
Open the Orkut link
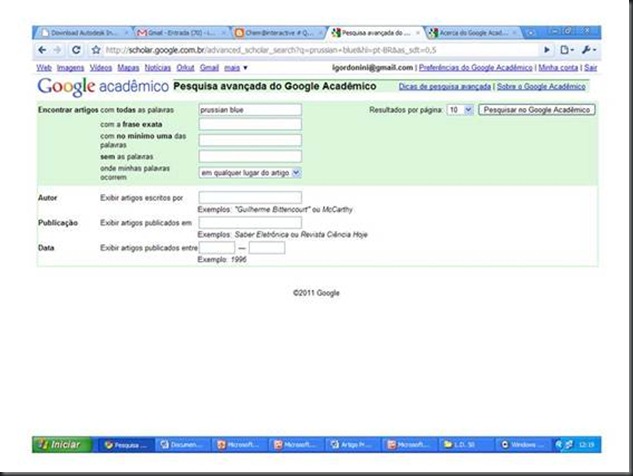pos(185,68)
